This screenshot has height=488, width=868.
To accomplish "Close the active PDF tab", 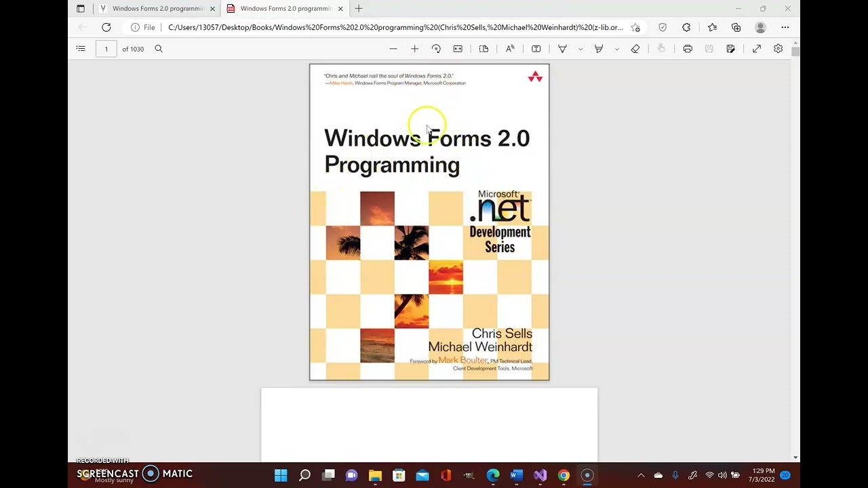I will click(x=340, y=9).
